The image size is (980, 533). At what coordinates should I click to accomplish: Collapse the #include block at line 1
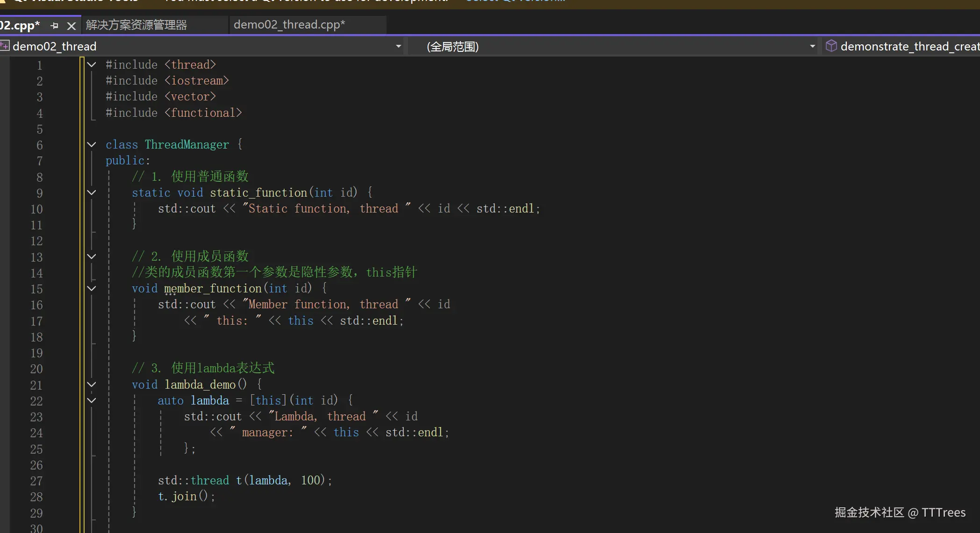92,64
